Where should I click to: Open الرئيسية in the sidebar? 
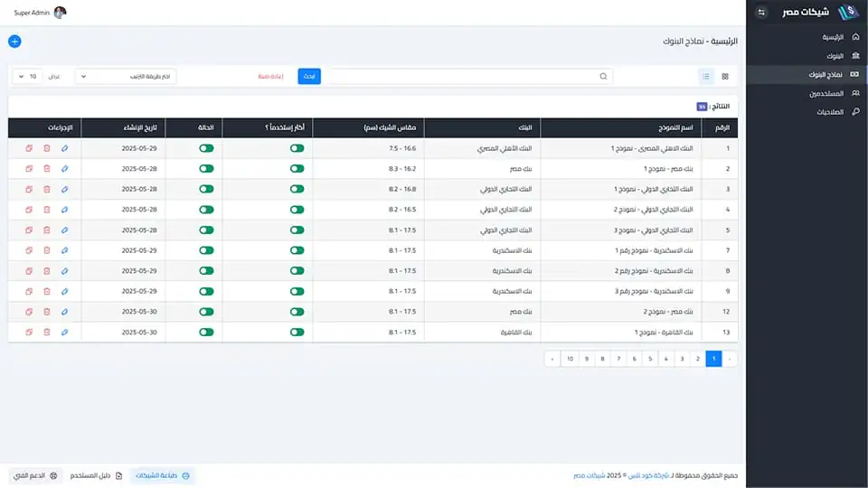807,37
